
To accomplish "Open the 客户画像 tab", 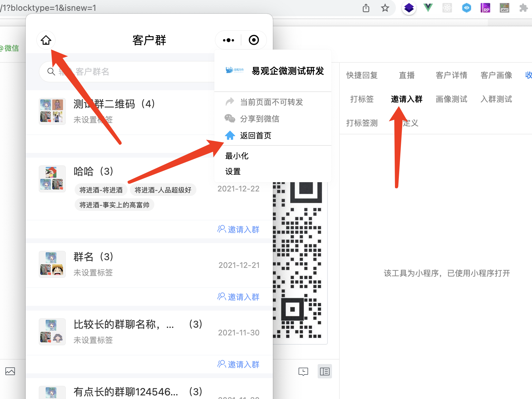I will tap(496, 75).
